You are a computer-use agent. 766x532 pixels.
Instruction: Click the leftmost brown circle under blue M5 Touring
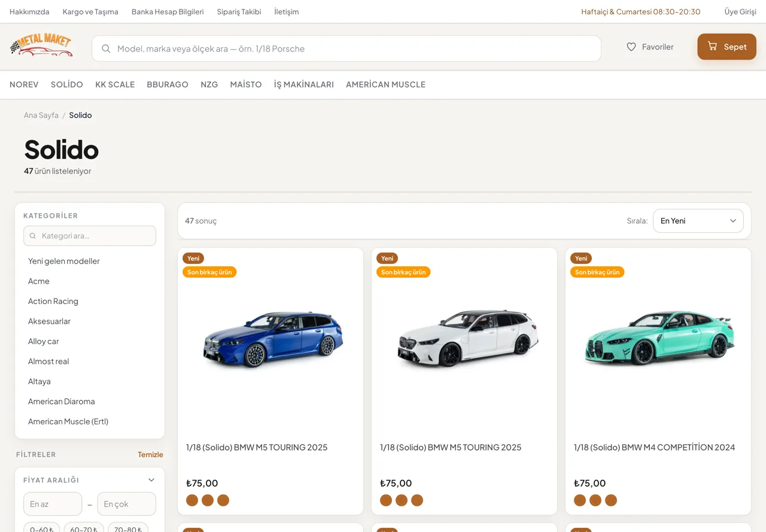click(192, 500)
